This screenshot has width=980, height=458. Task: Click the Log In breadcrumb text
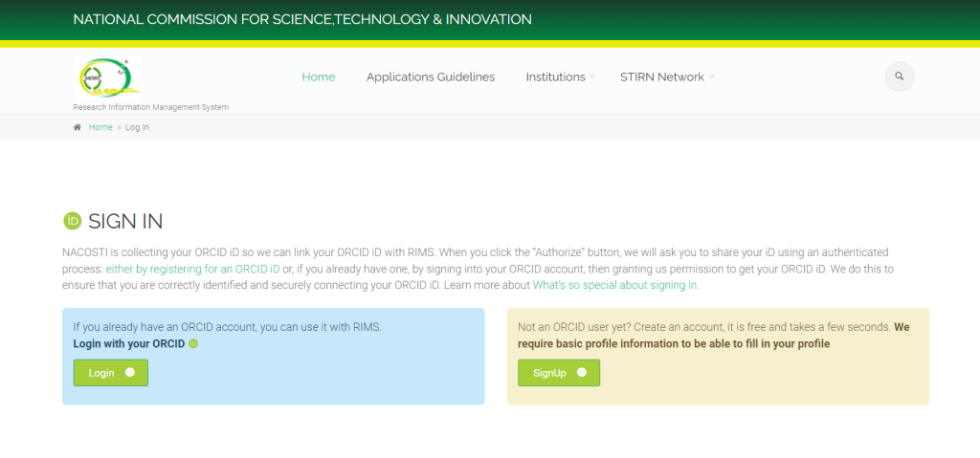[x=138, y=127]
